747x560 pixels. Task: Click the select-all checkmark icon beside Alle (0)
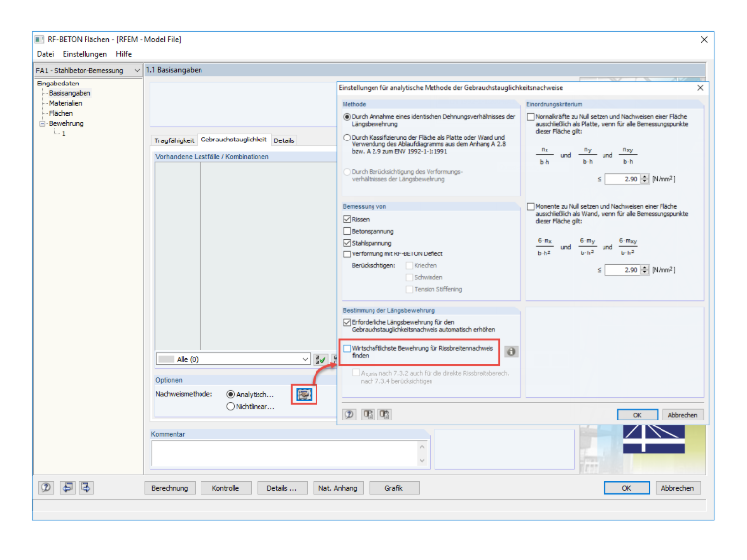(320, 359)
